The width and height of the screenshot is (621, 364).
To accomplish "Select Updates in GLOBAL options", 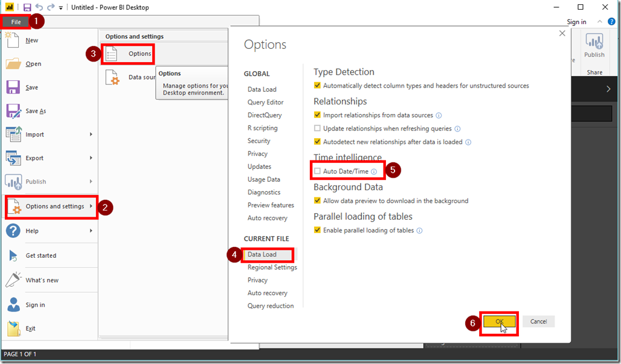I will 259,167.
